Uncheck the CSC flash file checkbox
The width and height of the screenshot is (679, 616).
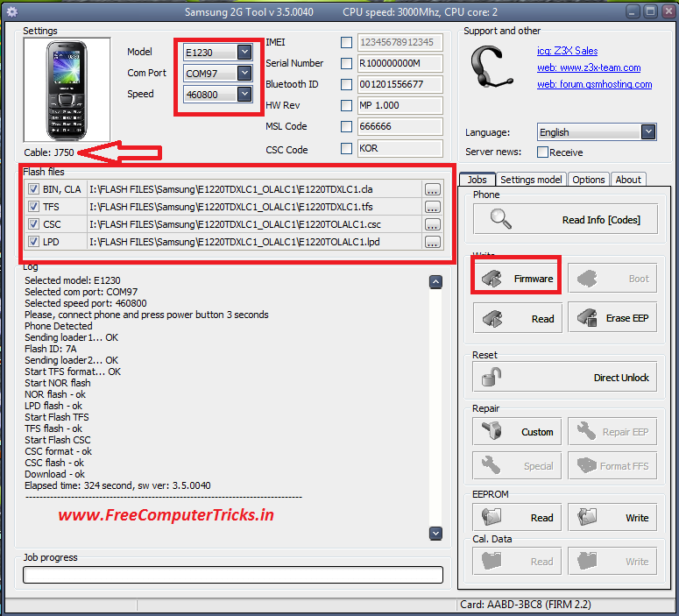[33, 224]
